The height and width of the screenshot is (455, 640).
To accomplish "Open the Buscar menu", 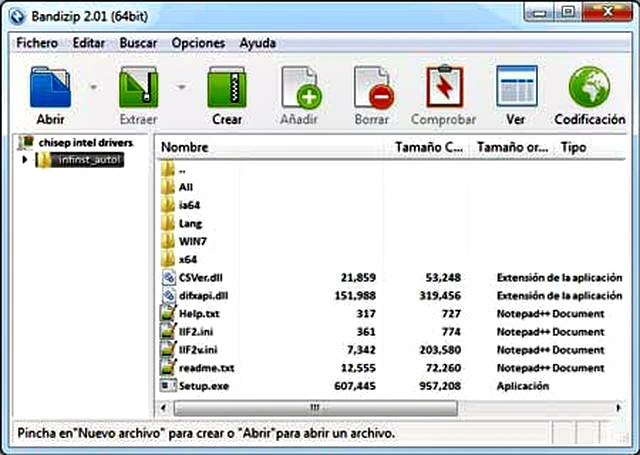I will click(x=138, y=43).
